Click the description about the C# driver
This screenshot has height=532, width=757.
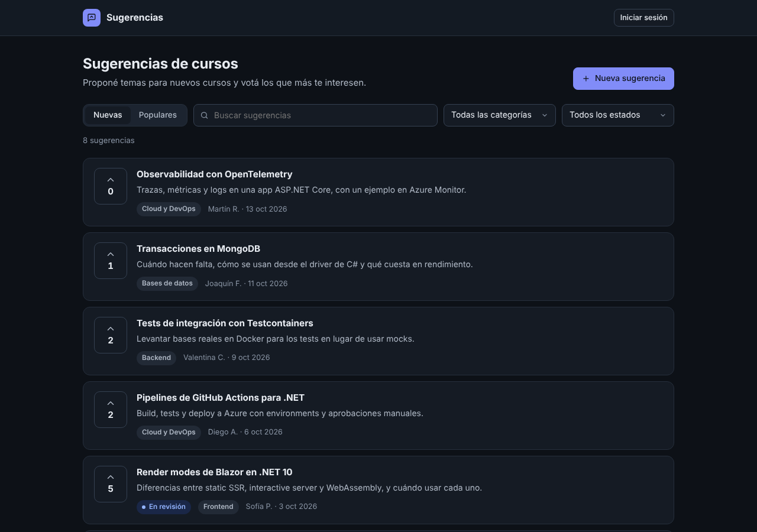coord(305,265)
